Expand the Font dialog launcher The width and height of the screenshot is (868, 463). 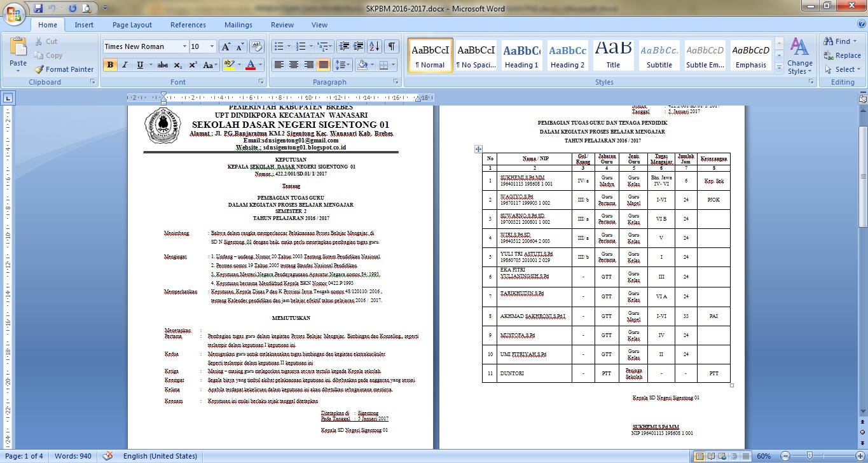click(x=261, y=82)
